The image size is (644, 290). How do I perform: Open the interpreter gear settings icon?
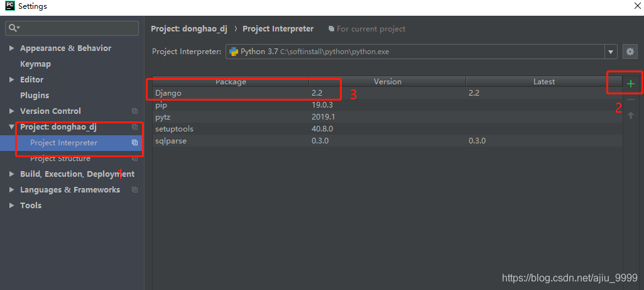pyautogui.click(x=630, y=52)
